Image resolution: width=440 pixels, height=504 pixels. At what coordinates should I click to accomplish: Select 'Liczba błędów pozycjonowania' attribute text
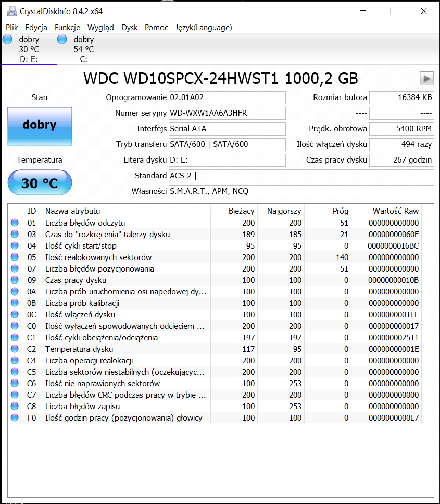(x=99, y=269)
